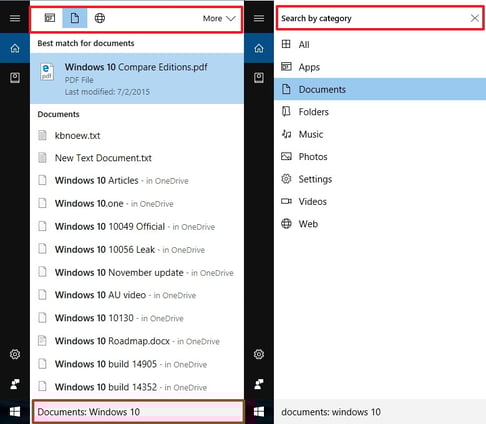Select the Web globe filter icon in toolbar

[100, 18]
